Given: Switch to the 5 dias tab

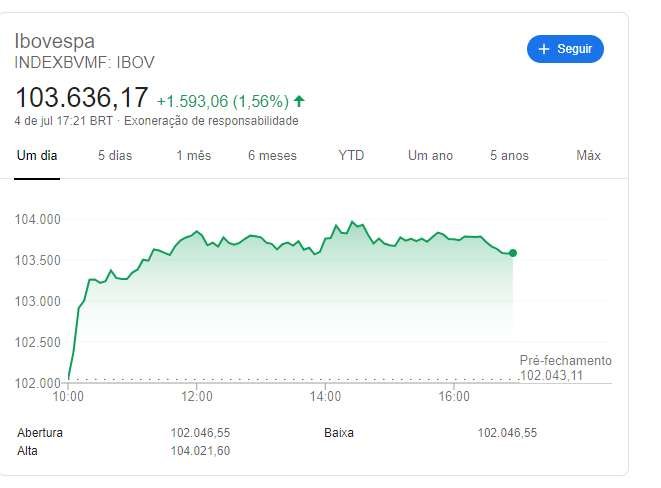Looking at the screenshot, I should pyautogui.click(x=115, y=156).
